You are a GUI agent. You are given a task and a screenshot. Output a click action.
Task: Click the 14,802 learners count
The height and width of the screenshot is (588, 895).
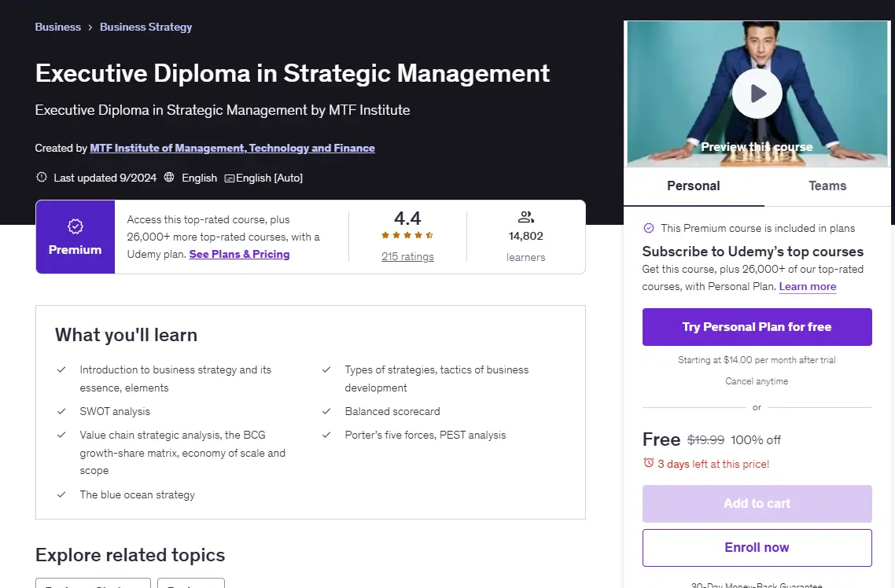pos(525,236)
